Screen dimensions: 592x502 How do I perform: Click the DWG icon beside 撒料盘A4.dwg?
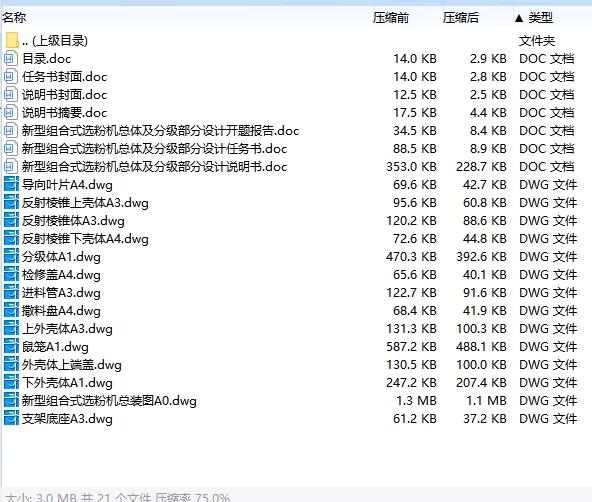click(x=11, y=311)
